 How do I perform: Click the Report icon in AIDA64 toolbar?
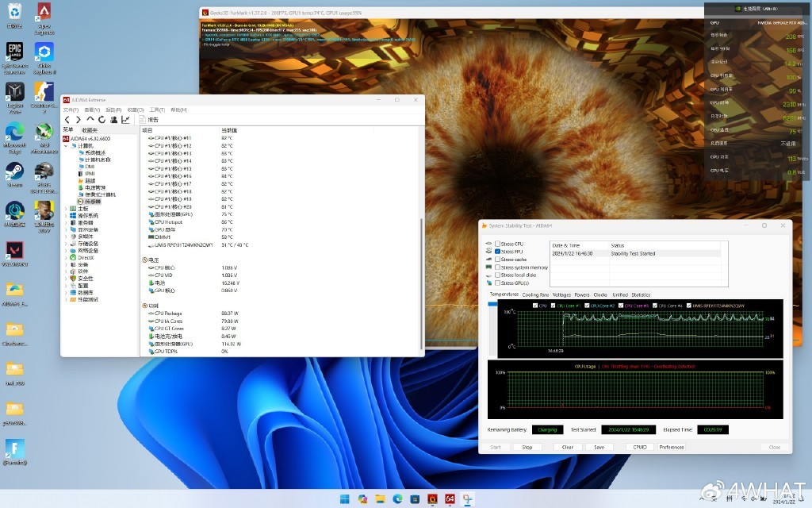[x=144, y=119]
